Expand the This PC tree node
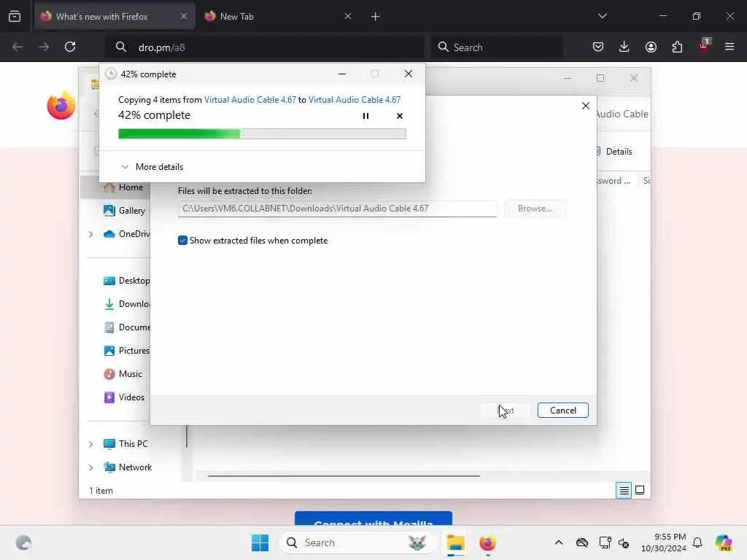Viewport: 747px width, 560px height. [x=90, y=444]
